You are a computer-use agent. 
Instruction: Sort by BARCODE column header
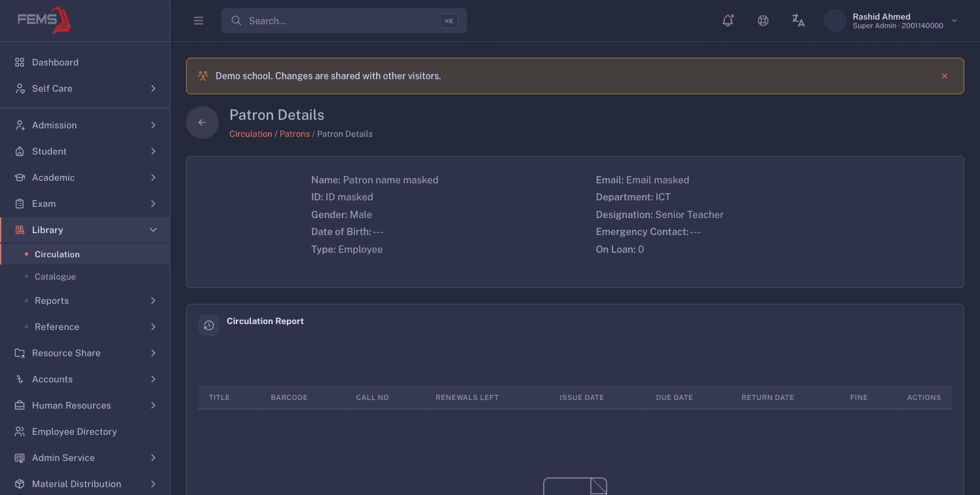289,397
